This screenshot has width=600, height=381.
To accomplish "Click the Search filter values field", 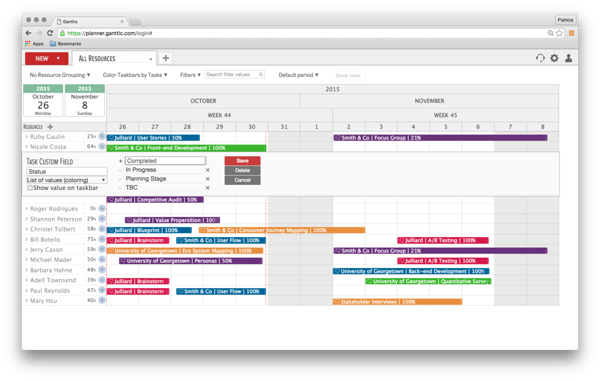I will point(234,75).
